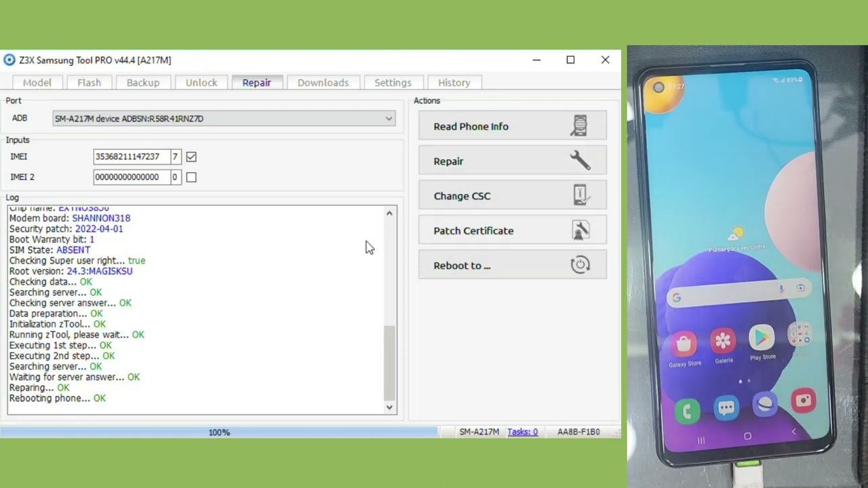Go to the Downloads tab
The height and width of the screenshot is (488, 868).
[323, 83]
